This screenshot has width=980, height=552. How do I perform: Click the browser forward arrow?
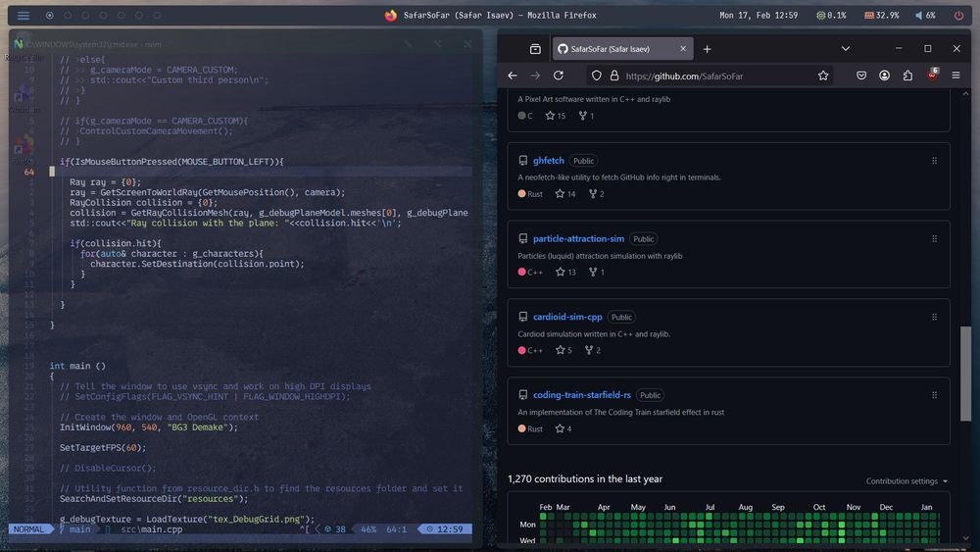click(x=535, y=75)
